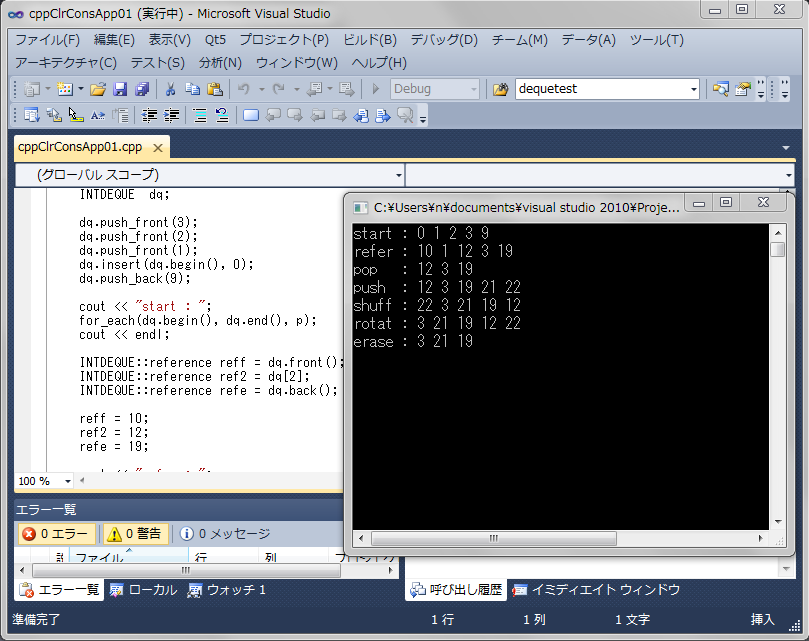Open the dequetest search combo box dropdown
The height and width of the screenshot is (641, 809).
[x=694, y=89]
